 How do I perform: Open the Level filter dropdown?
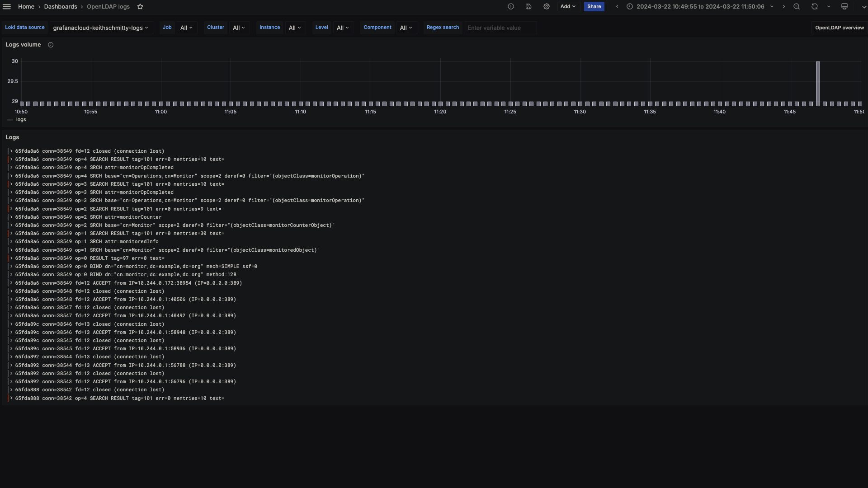343,28
